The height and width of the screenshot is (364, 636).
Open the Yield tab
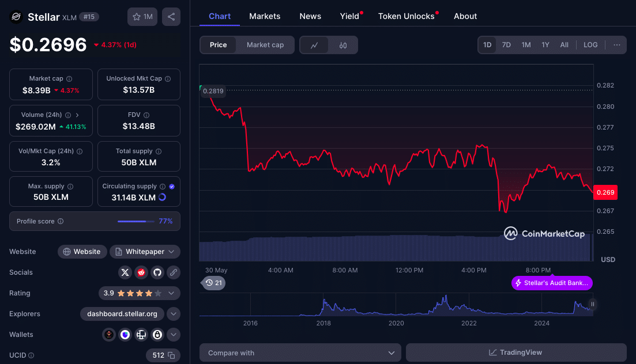[x=349, y=16]
